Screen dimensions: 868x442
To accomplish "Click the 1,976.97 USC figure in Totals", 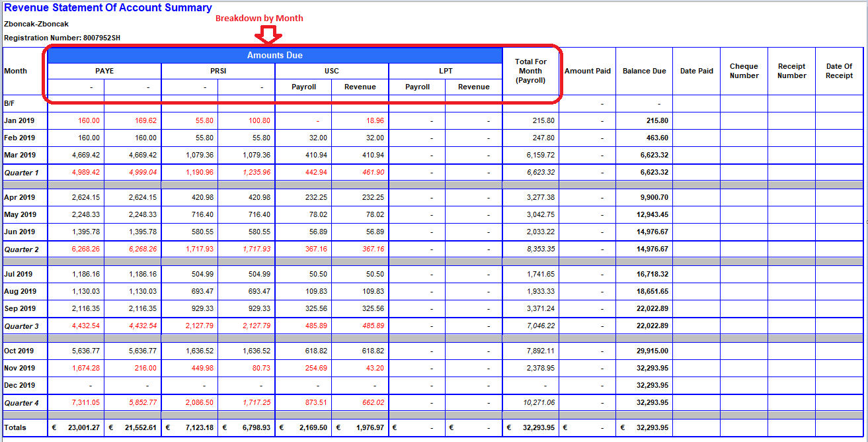I will pyautogui.click(x=370, y=427).
